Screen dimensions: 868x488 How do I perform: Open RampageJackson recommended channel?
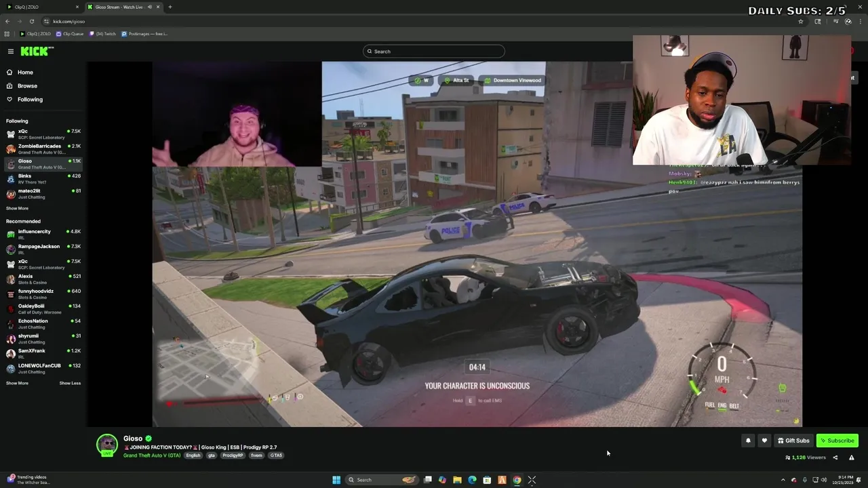click(43, 249)
